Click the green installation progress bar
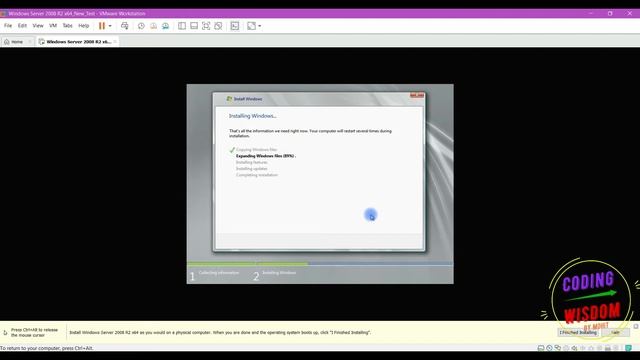Image resolution: width=640 pixels, height=360 pixels. coord(248,264)
